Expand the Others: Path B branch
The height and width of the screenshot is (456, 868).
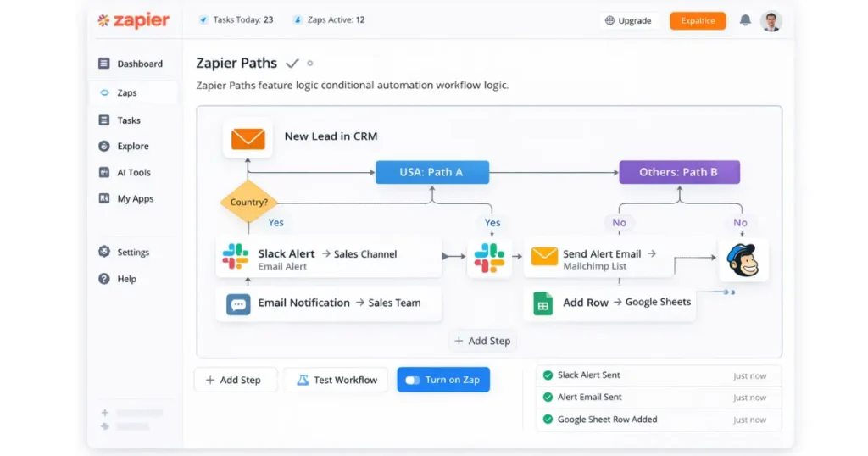(678, 172)
